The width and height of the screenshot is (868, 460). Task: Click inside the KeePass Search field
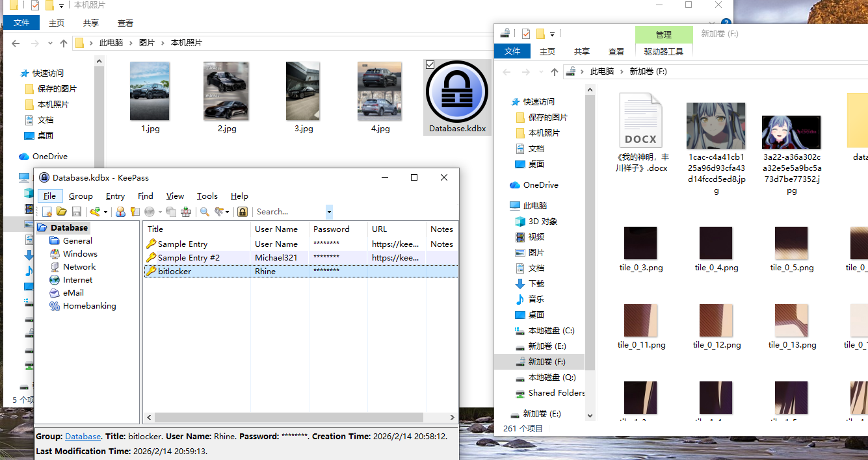click(x=289, y=212)
